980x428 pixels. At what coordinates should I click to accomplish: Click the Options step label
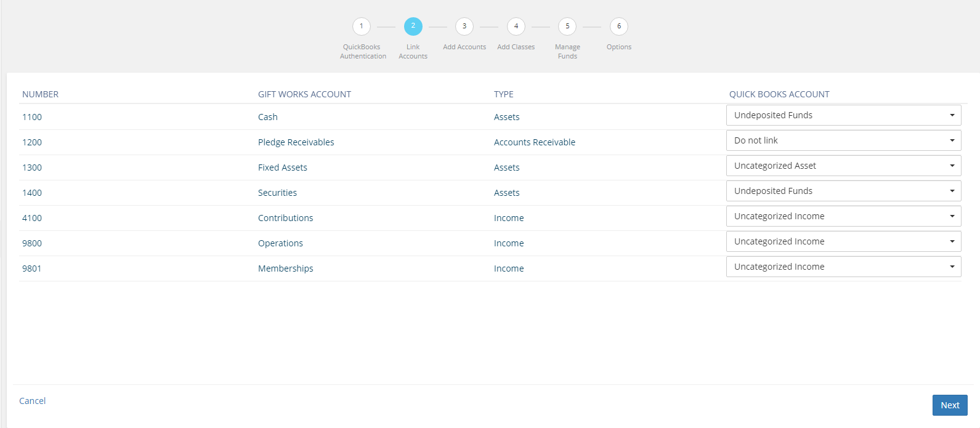pyautogui.click(x=619, y=47)
